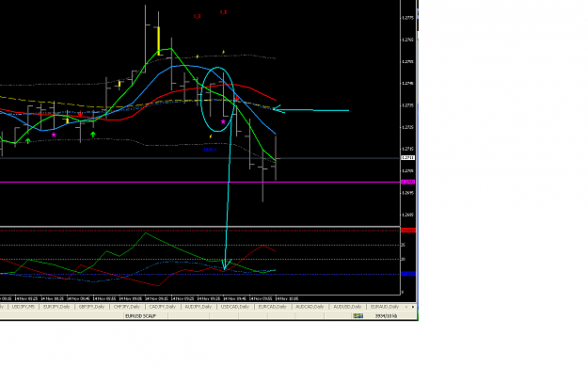588x368 pixels.
Task: Click the blue indicator level label
Action: click(x=408, y=274)
